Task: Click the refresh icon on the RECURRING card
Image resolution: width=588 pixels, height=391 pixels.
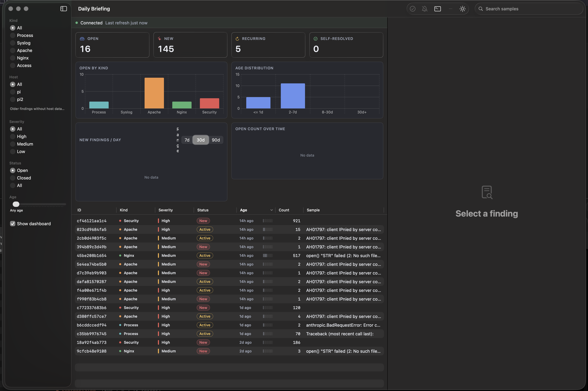Action: pos(237,38)
